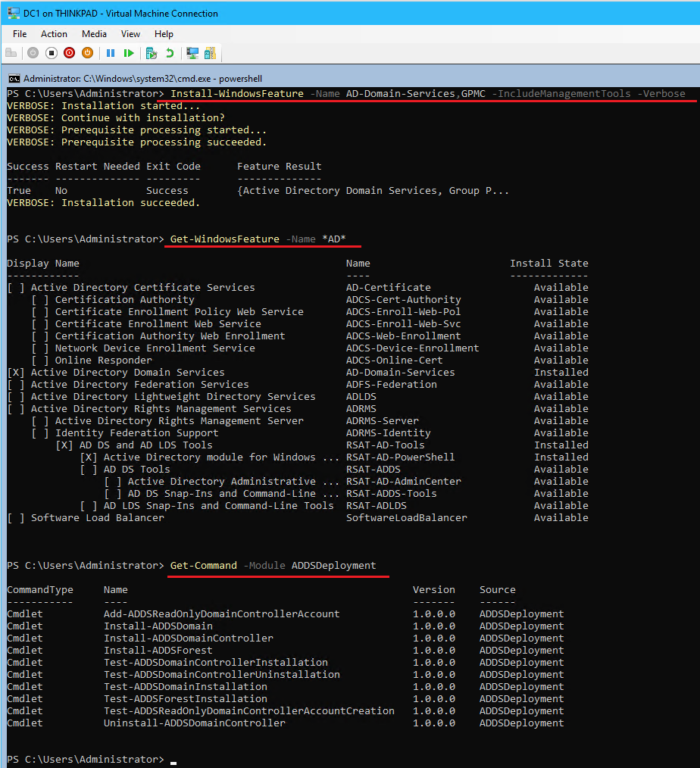Click the Install-ADDSDomain cmdlet name
Screen dimensions: 700x768
[x=158, y=626]
